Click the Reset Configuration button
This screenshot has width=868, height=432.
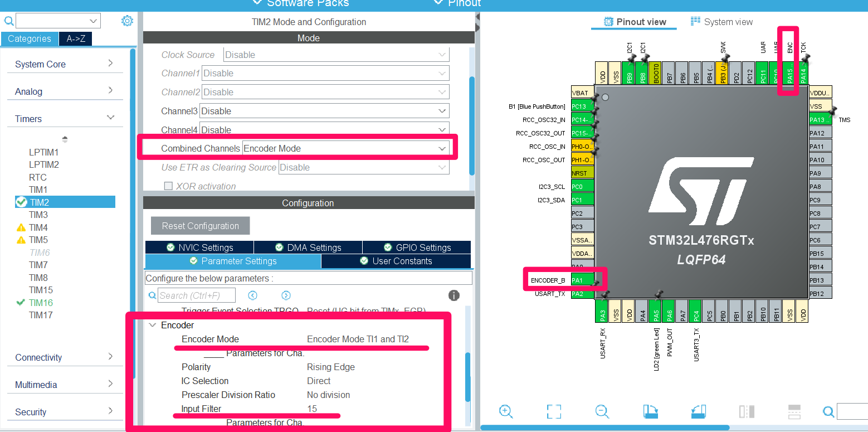pyautogui.click(x=201, y=226)
